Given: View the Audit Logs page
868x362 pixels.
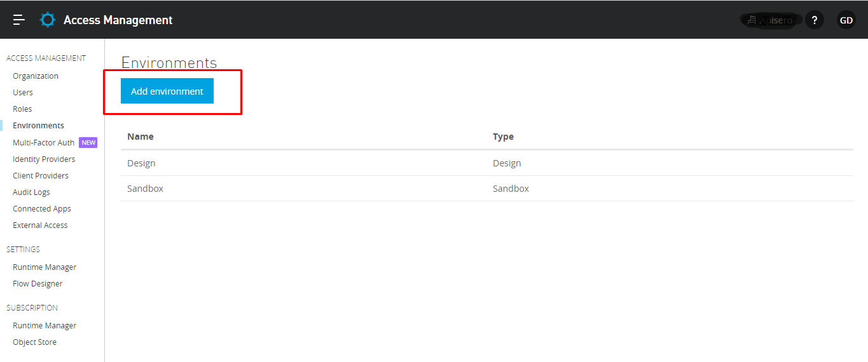Looking at the screenshot, I should click(31, 192).
